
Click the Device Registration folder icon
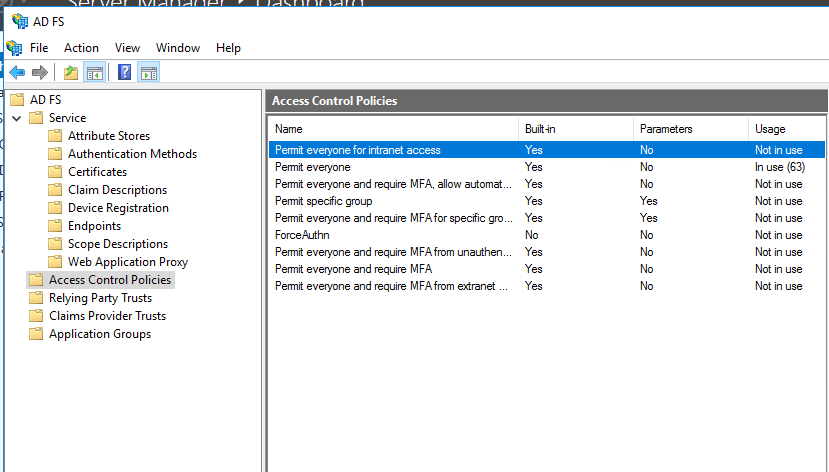[x=55, y=208]
